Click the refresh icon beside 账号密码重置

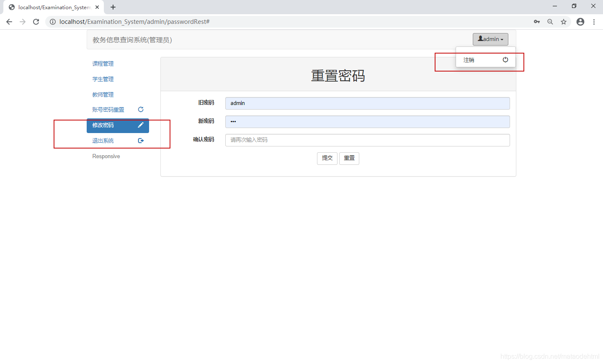click(141, 110)
